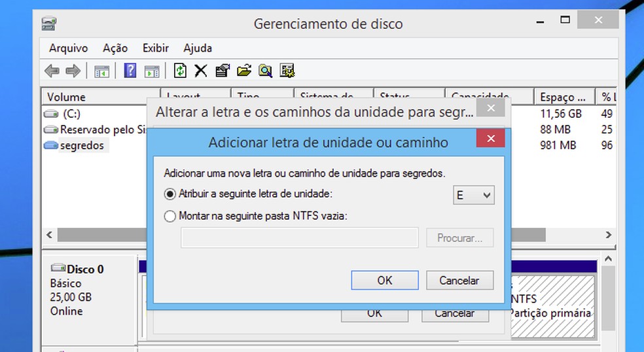This screenshot has height=352, width=644.
Task: Click the disk pane scroll up arrow
Action: [608, 258]
